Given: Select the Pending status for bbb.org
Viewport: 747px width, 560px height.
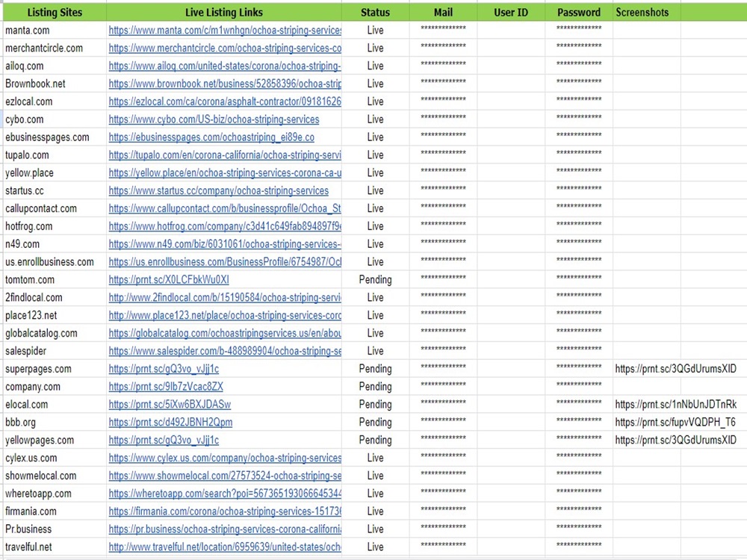Looking at the screenshot, I should pos(376,423).
